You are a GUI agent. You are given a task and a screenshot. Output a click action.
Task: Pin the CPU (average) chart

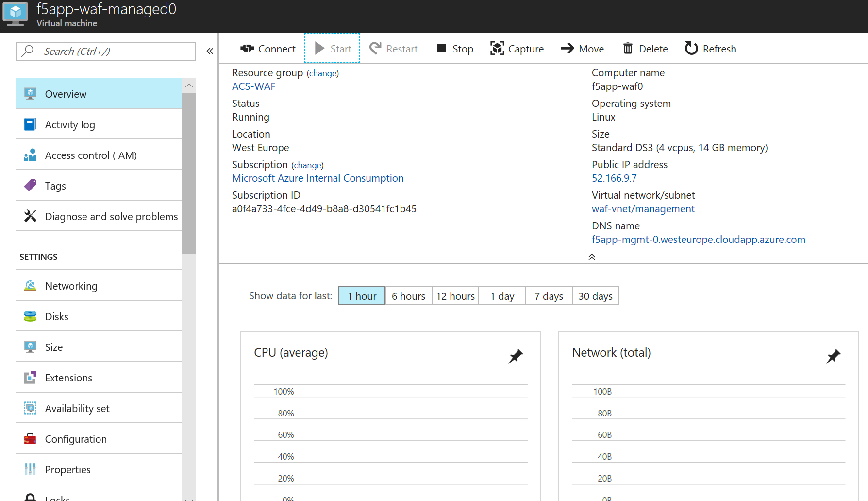[x=516, y=356]
